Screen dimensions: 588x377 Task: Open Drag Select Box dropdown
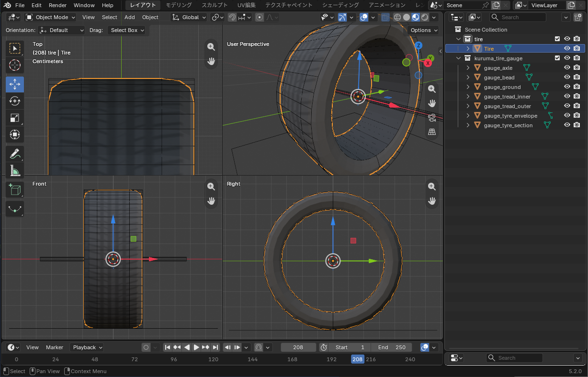(126, 30)
